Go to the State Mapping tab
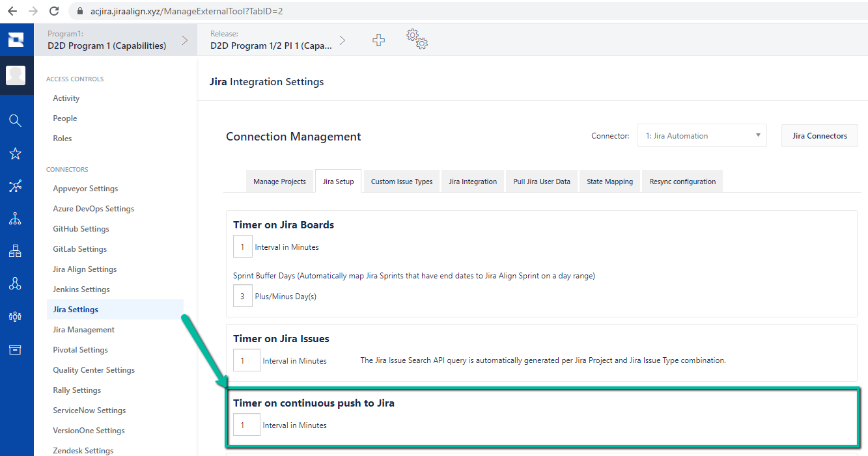 pos(609,181)
